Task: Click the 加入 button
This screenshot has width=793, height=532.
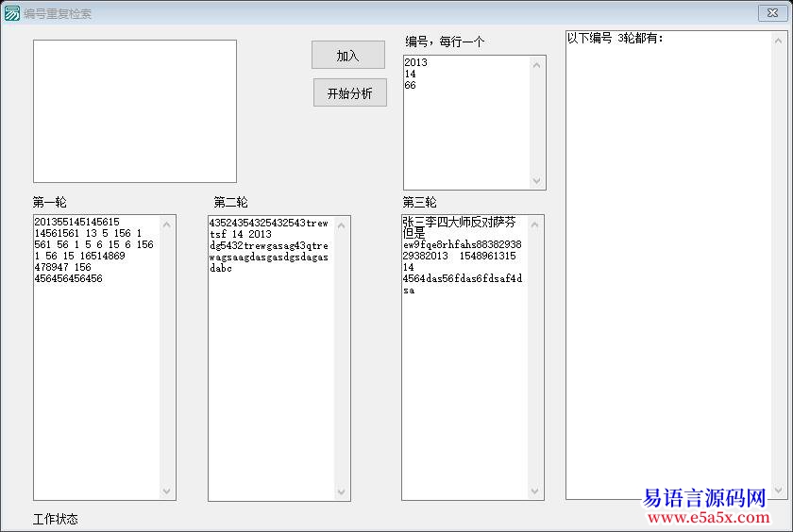Action: [348, 55]
